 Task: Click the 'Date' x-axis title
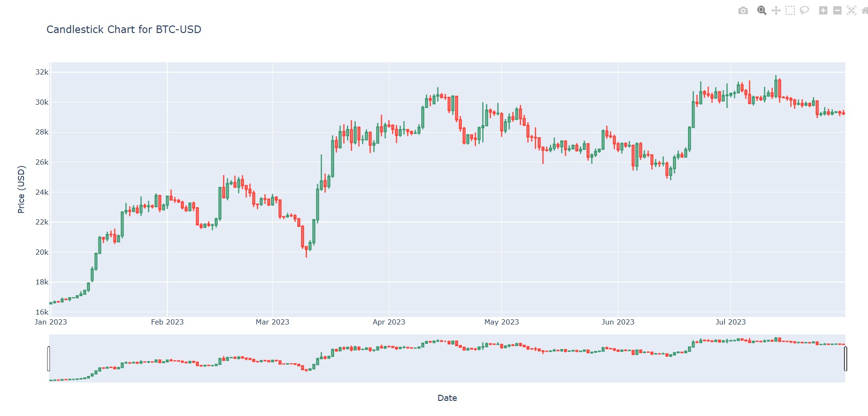click(447, 398)
